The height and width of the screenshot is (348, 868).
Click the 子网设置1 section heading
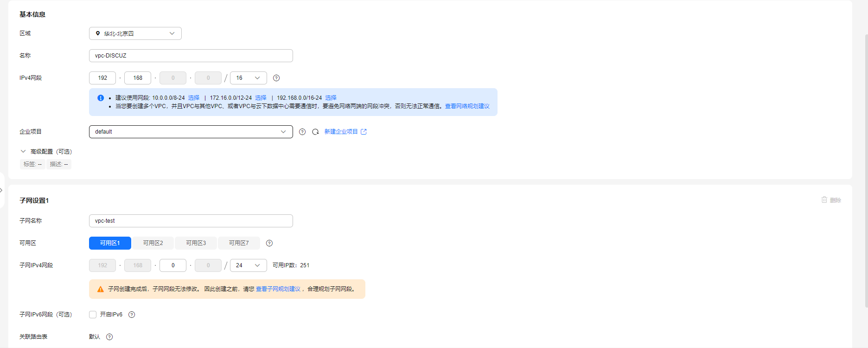pos(34,200)
